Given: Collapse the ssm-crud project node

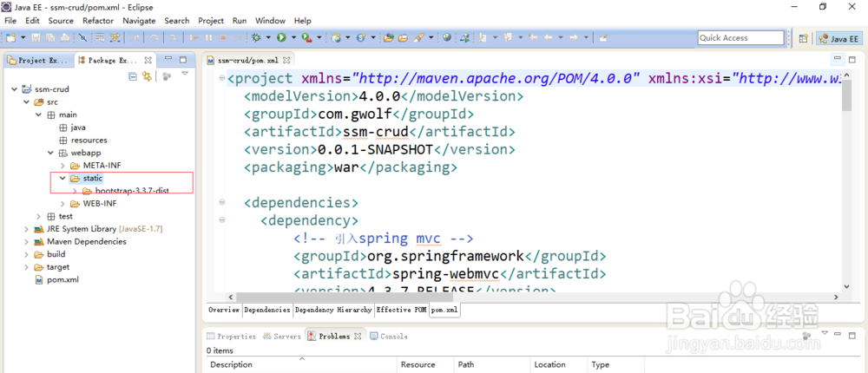Looking at the screenshot, I should (14, 89).
